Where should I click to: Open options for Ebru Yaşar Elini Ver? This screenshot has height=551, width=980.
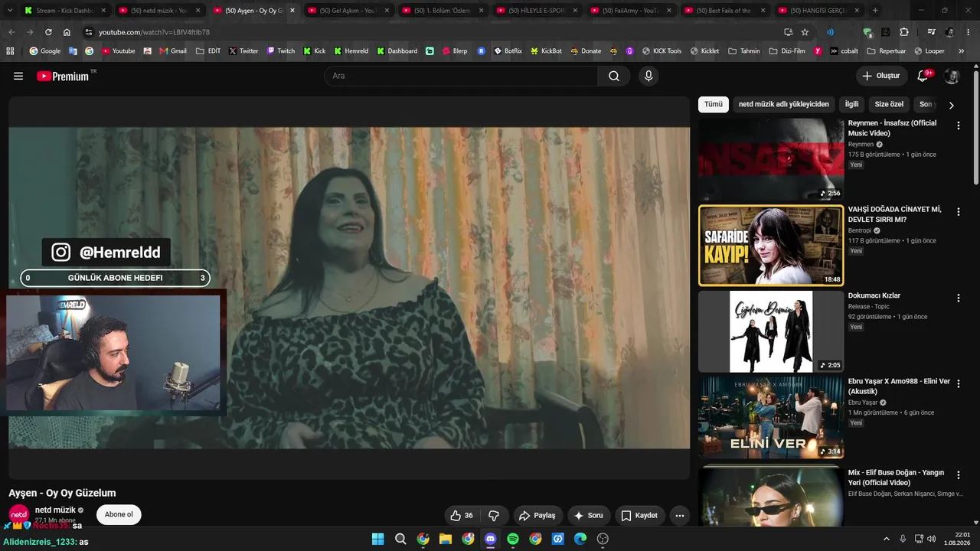click(958, 384)
